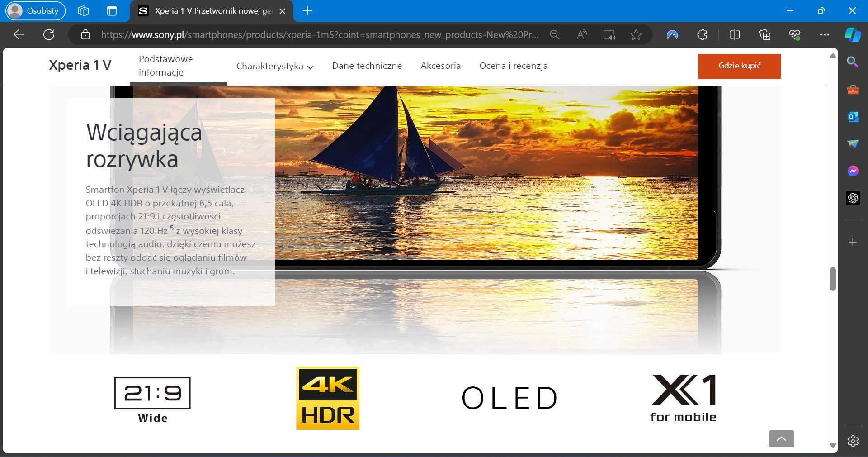Open sidebar Tools briefcase icon
Screen dimensions: 868x457
click(853, 90)
